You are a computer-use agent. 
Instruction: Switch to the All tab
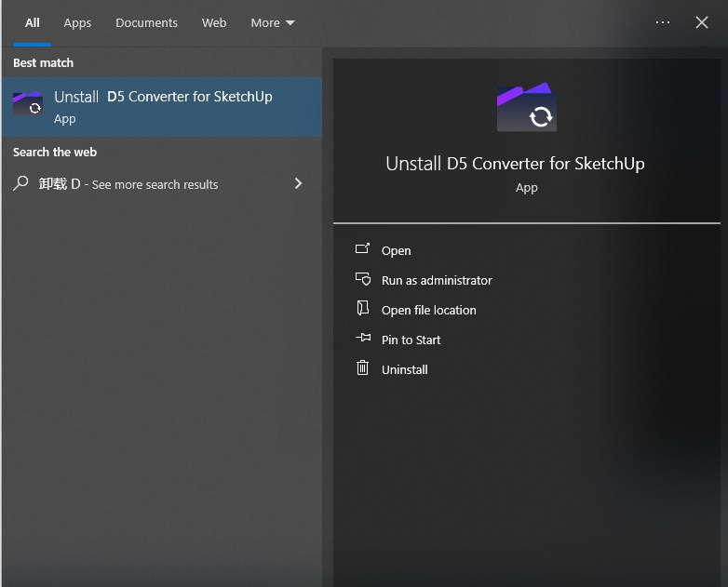32,22
